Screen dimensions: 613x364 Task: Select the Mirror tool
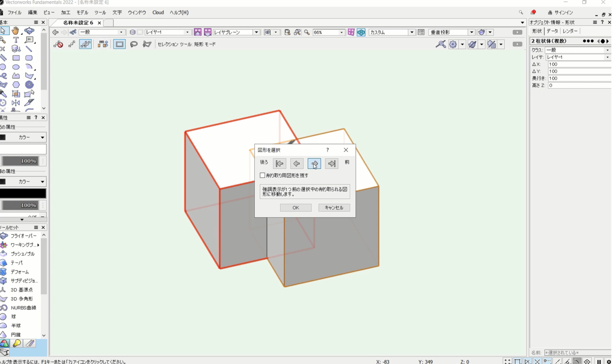[16, 103]
